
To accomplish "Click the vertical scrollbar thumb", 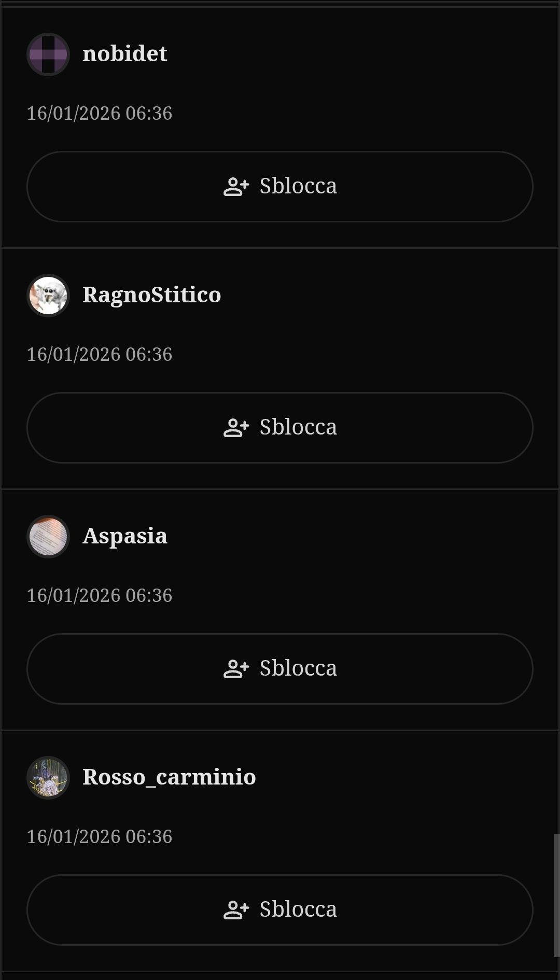I will click(x=556, y=895).
